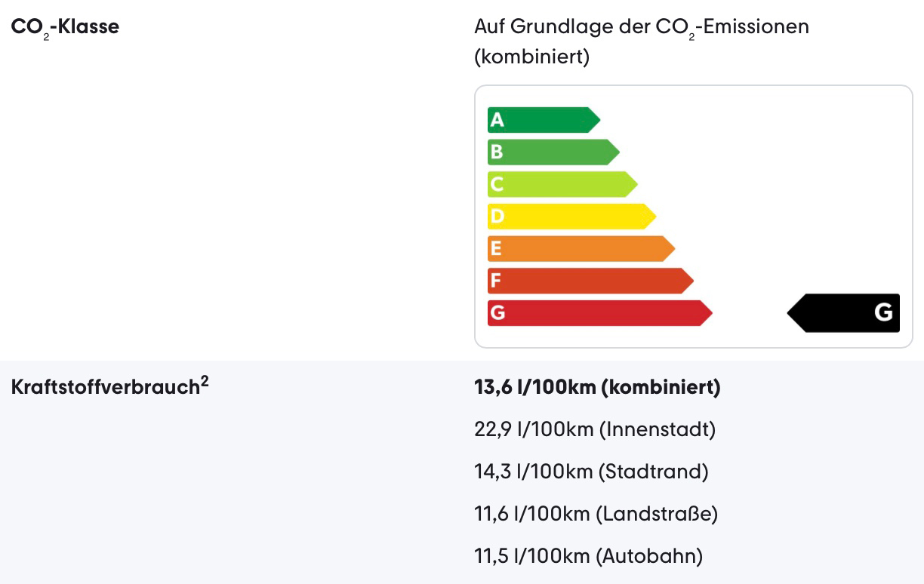
Task: Click the white G in black marker
Action: pyautogui.click(x=883, y=312)
